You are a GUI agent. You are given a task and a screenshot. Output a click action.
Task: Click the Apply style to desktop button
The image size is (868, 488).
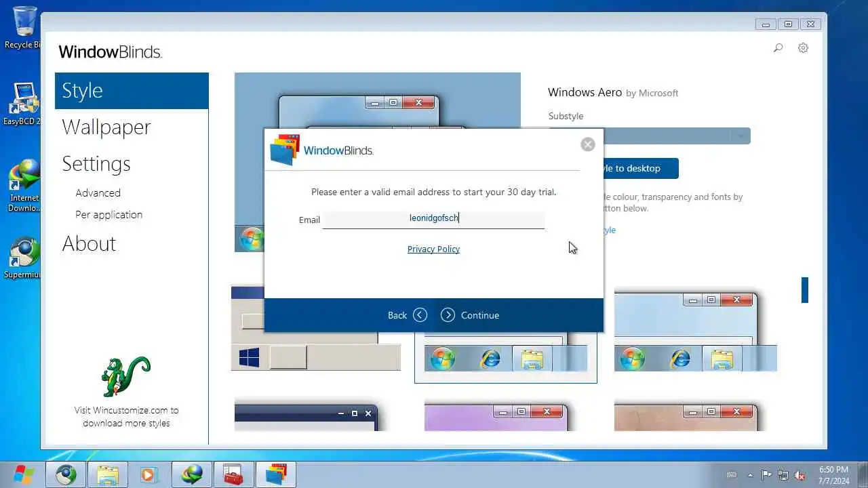641,168
